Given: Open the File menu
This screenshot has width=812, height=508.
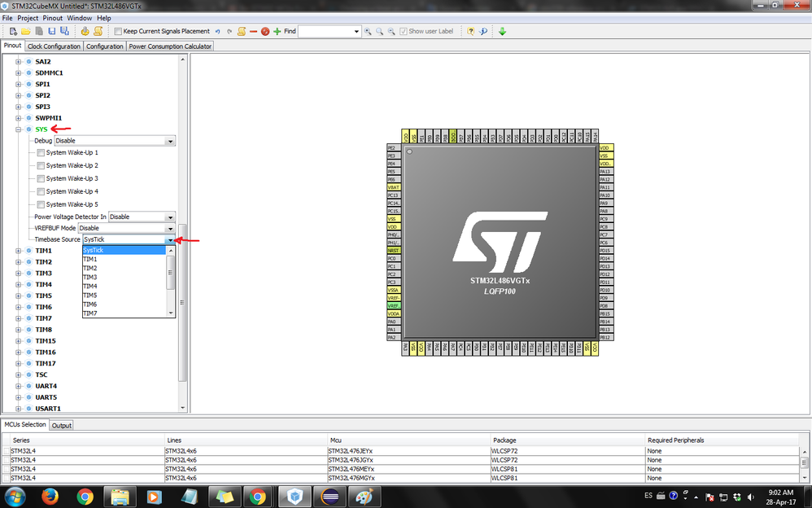Looking at the screenshot, I should (x=7, y=18).
